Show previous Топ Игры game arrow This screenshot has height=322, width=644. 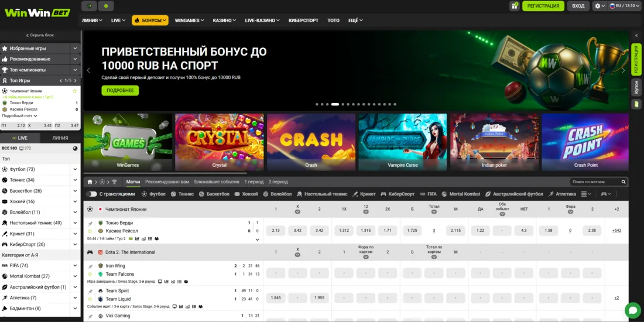coord(61,81)
